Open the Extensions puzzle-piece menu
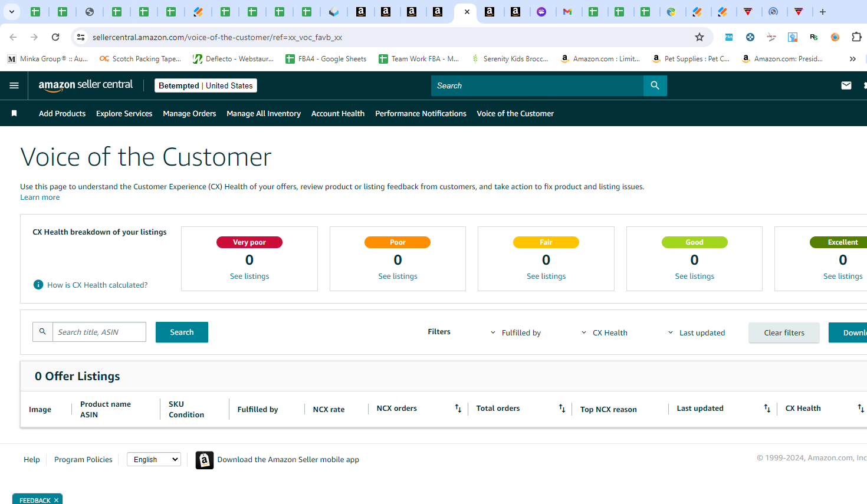The width and height of the screenshot is (867, 504). 856,37
